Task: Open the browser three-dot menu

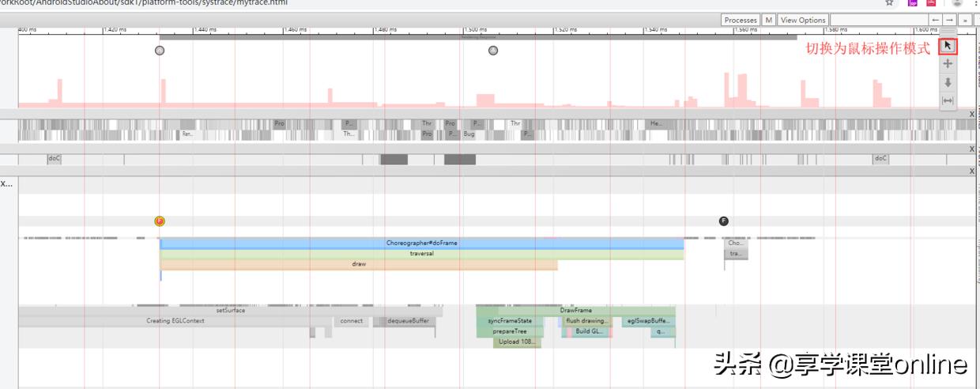Action: [x=975, y=3]
